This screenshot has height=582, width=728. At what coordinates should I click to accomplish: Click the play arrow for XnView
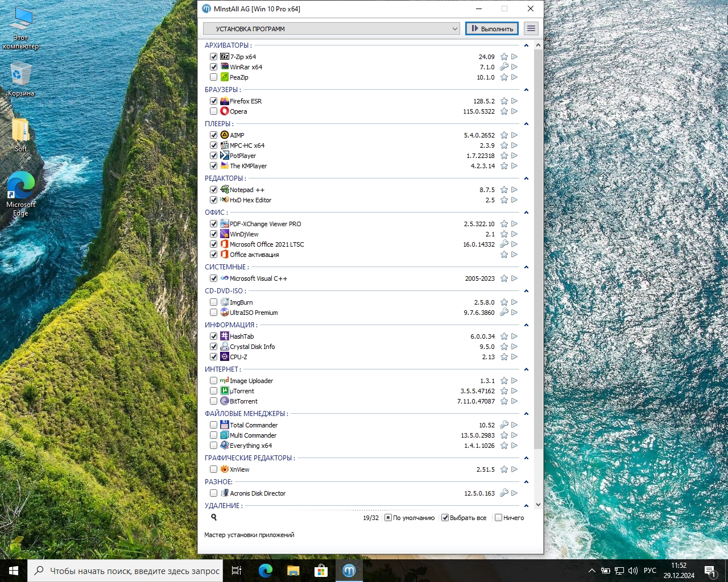coord(514,469)
